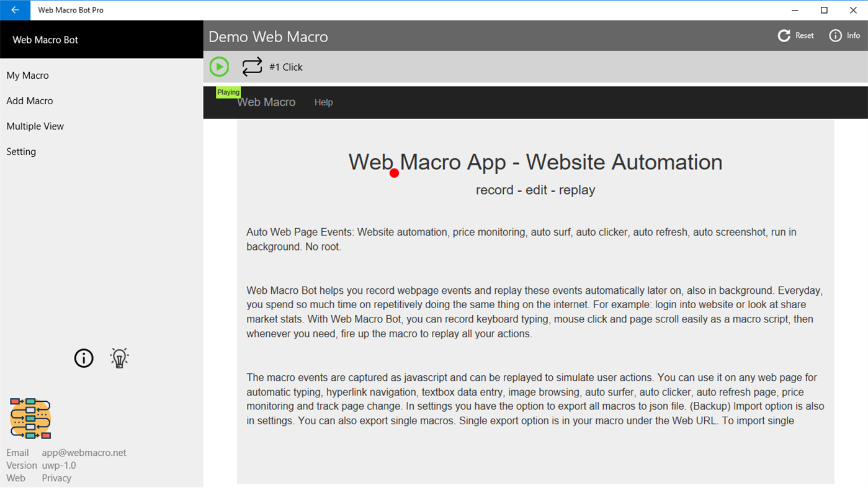Click the app@webmacro.net email address

coord(84,452)
